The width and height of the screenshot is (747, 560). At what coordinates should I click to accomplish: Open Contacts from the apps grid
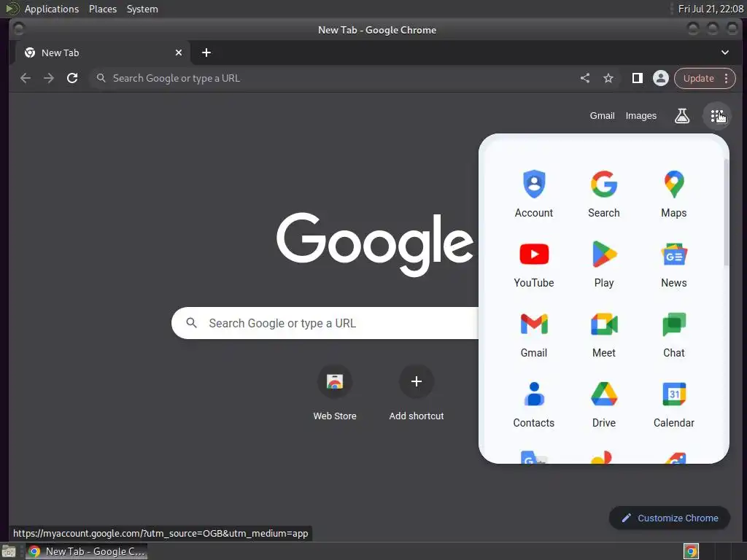click(533, 403)
